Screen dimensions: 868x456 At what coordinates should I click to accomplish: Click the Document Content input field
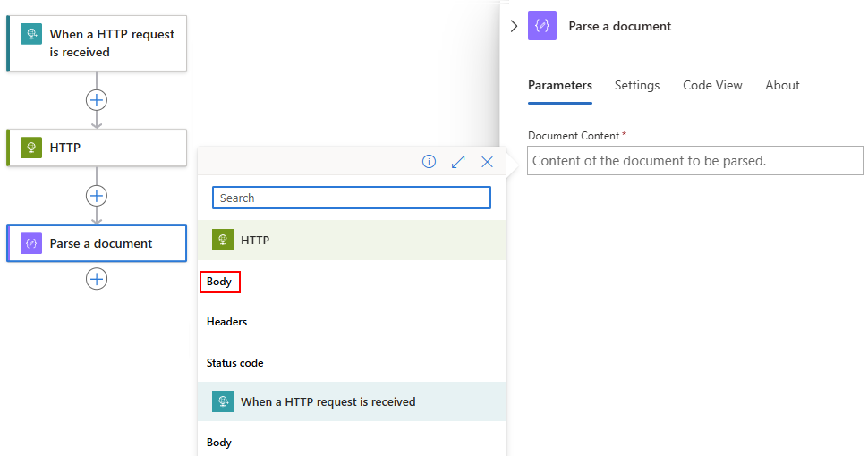694,161
